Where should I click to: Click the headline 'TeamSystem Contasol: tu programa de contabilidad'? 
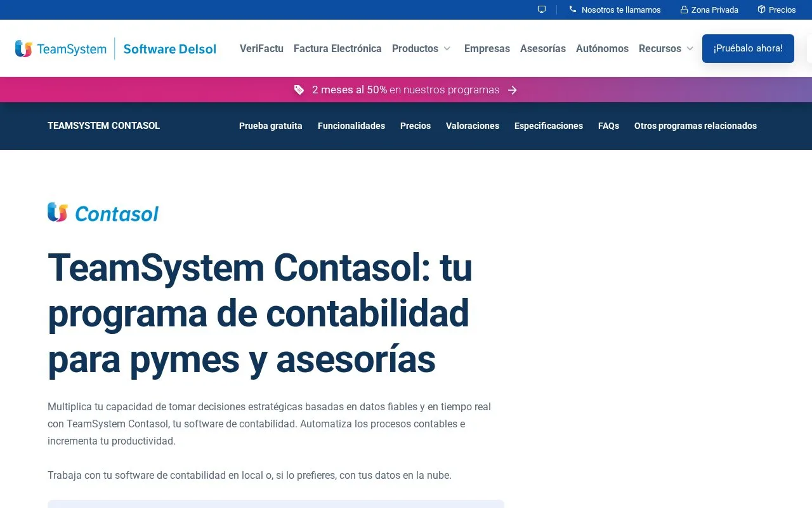tap(260, 313)
